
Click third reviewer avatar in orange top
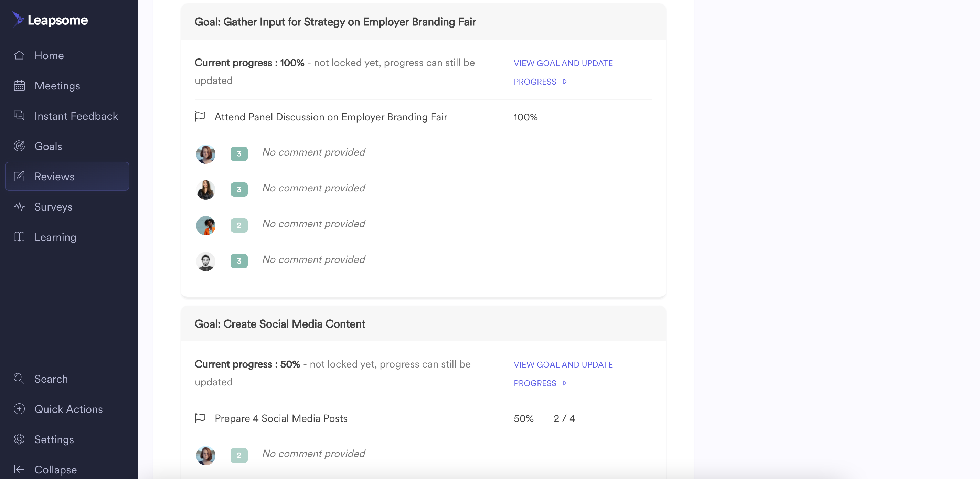tap(206, 226)
